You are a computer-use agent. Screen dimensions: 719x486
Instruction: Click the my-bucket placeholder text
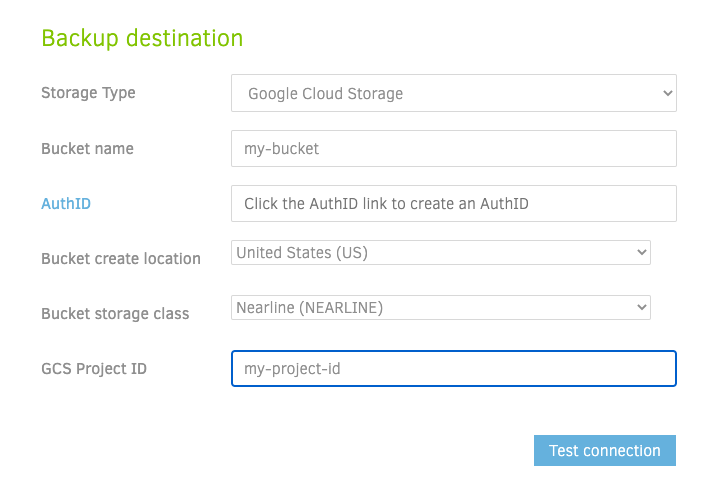282,149
